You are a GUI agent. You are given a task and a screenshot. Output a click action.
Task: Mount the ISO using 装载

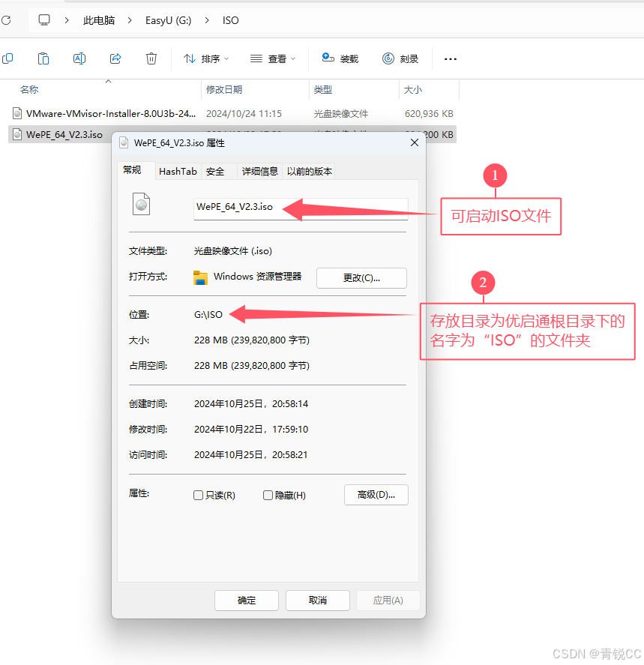pyautogui.click(x=340, y=58)
